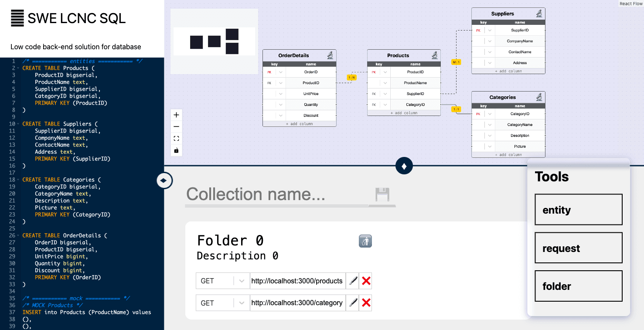Image resolution: width=644 pixels, height=330 pixels.
Task: Open key dropdown for Products SupplierID column
Action: click(x=385, y=94)
